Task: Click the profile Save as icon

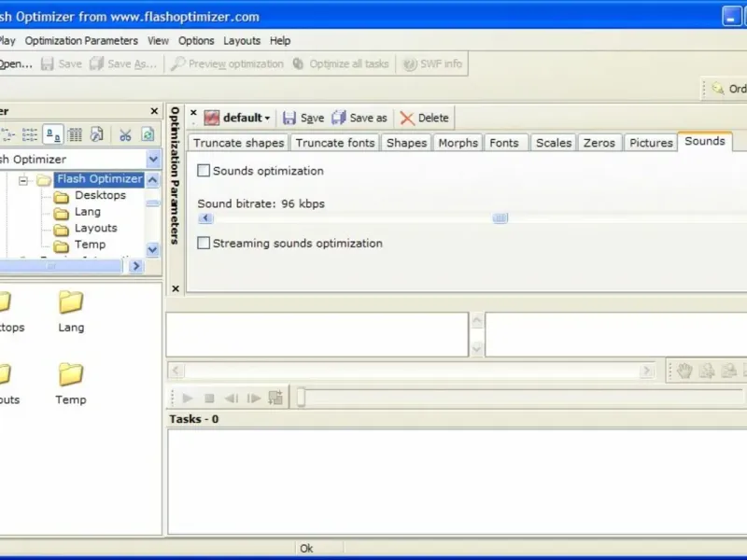Action: (x=339, y=118)
